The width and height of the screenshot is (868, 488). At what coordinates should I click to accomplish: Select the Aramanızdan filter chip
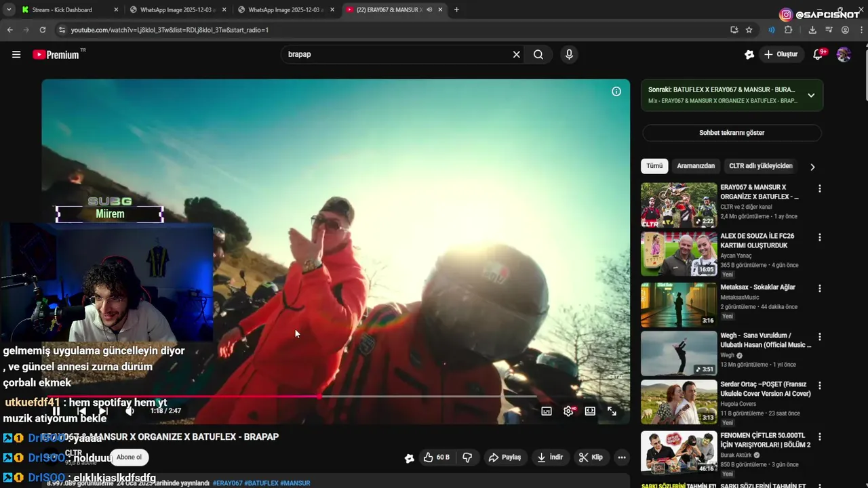696,166
